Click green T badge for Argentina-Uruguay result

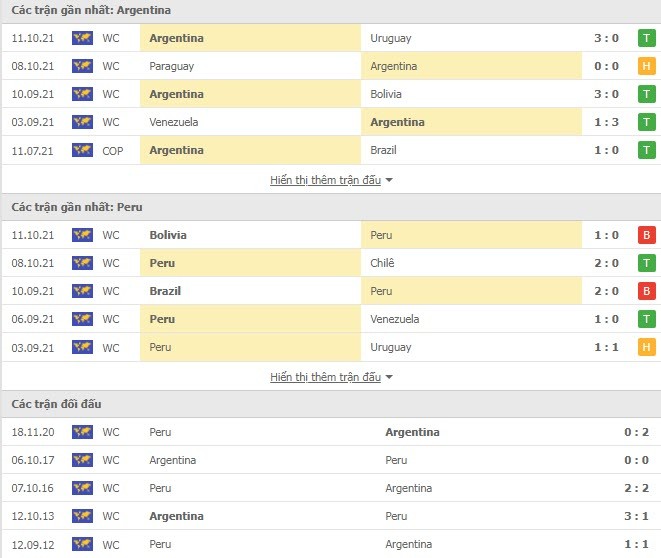(647, 38)
